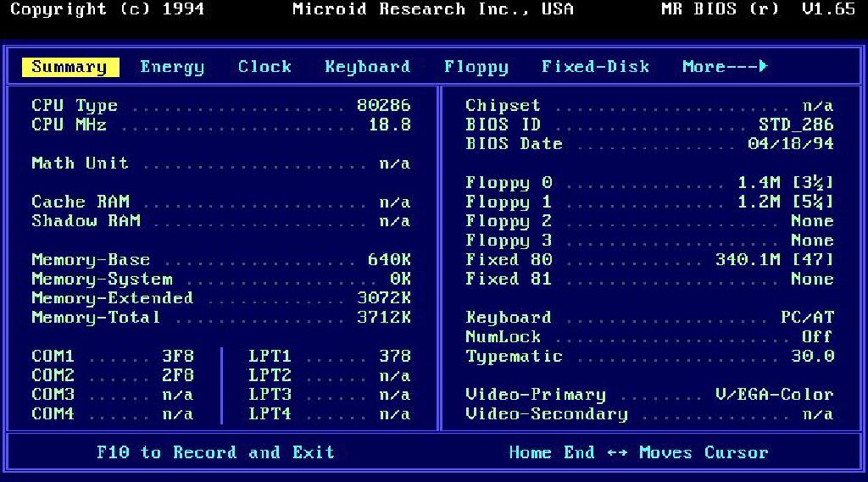This screenshot has width=868, height=482.
Task: Click the BIOS Date 04/18/94
Action: (791, 144)
